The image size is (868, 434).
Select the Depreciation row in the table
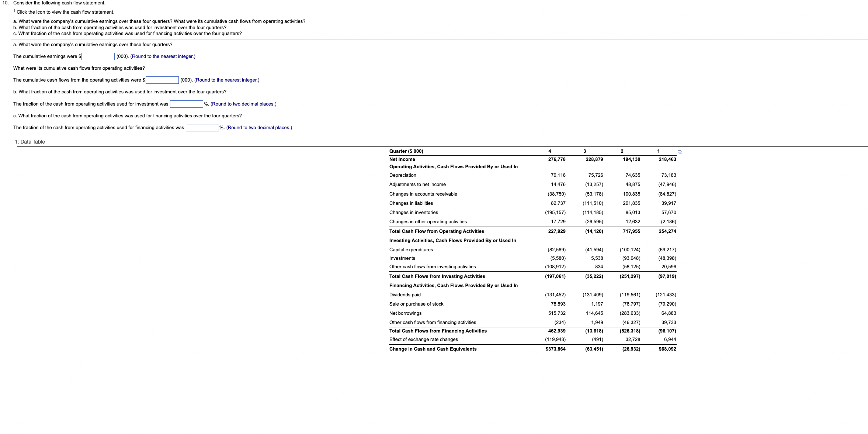coord(403,175)
